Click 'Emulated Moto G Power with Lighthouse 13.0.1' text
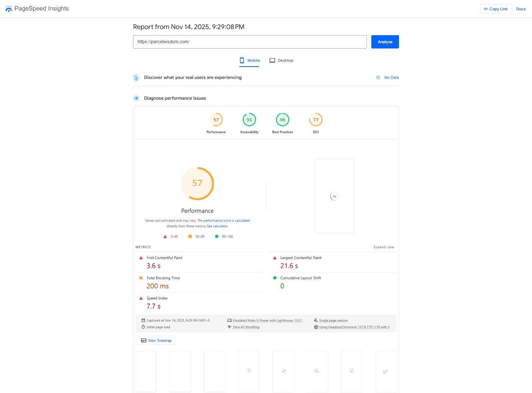532x393 pixels. 268,321
